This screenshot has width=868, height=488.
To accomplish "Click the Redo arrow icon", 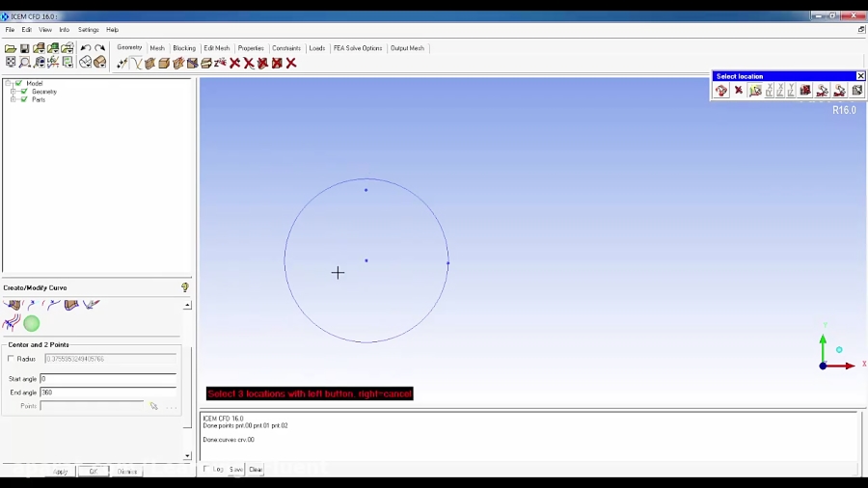I will [x=99, y=48].
